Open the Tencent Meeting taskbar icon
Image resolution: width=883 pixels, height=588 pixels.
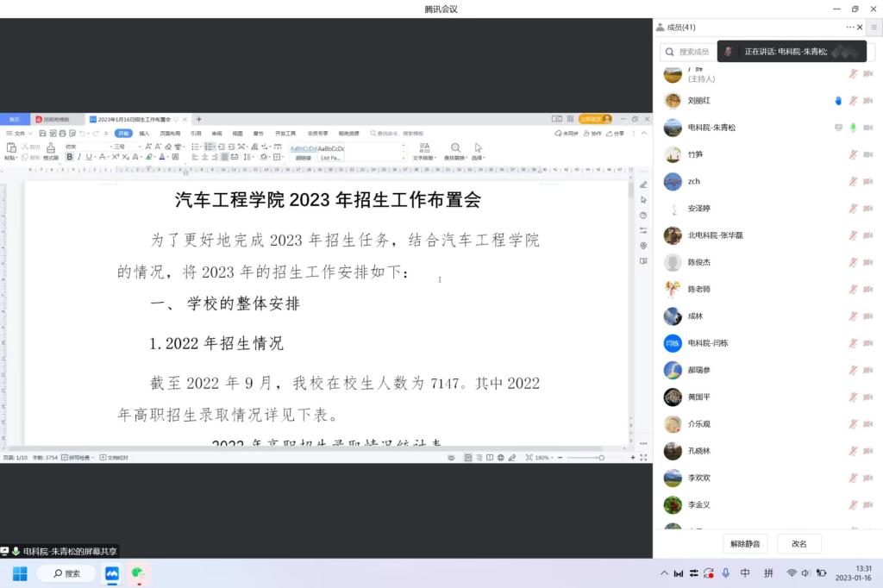click(112, 573)
